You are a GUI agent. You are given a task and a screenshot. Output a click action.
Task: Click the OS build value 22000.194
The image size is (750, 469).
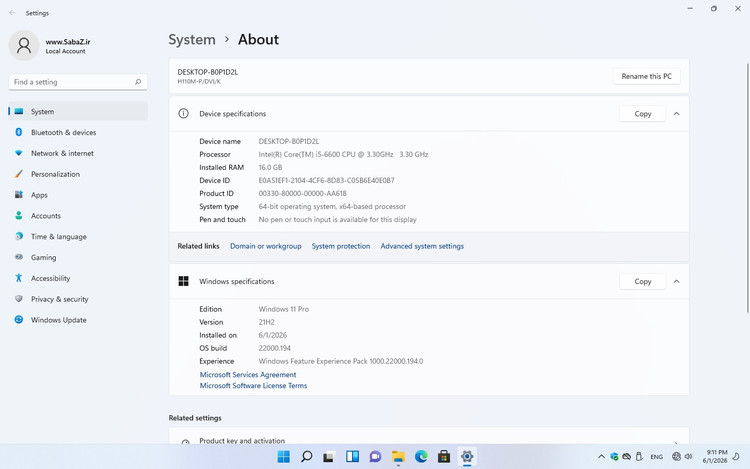point(275,348)
